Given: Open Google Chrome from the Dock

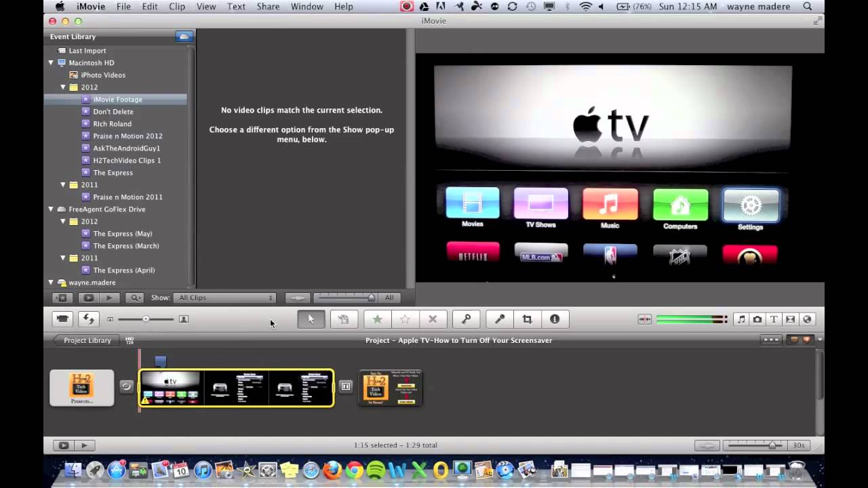Looking at the screenshot, I should tap(354, 470).
